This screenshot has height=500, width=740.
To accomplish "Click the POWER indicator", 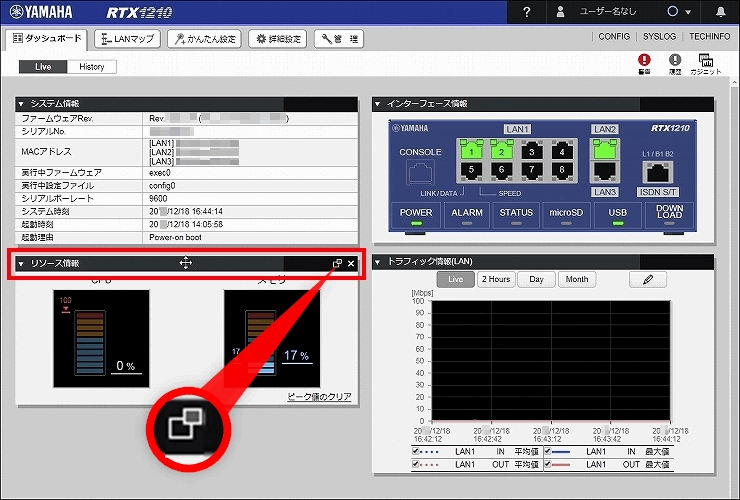I will [x=416, y=216].
